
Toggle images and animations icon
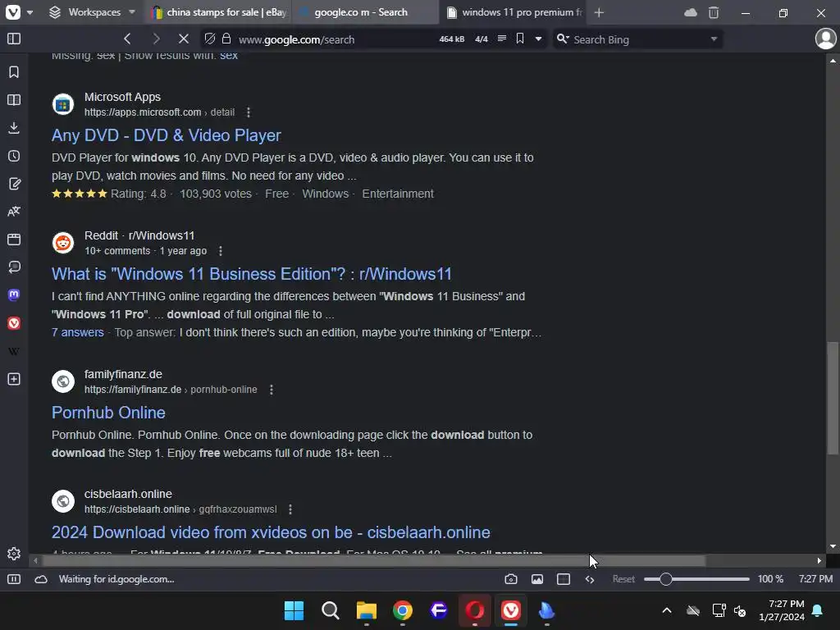click(536, 579)
